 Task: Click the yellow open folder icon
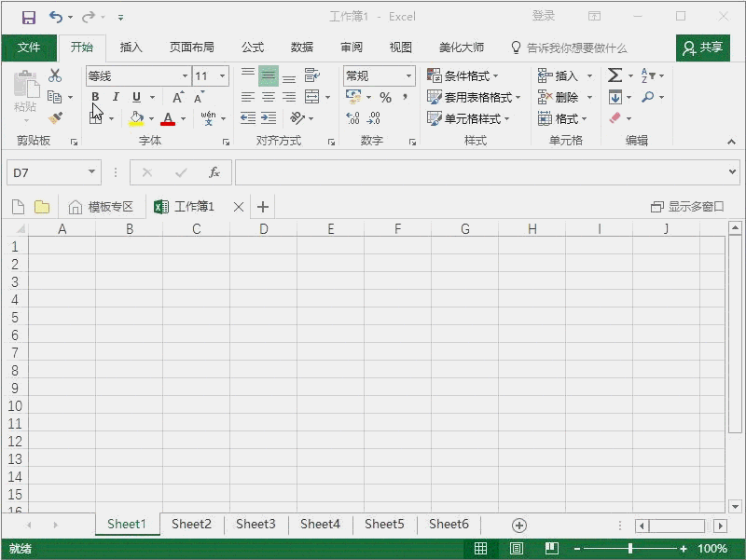pyautogui.click(x=42, y=207)
